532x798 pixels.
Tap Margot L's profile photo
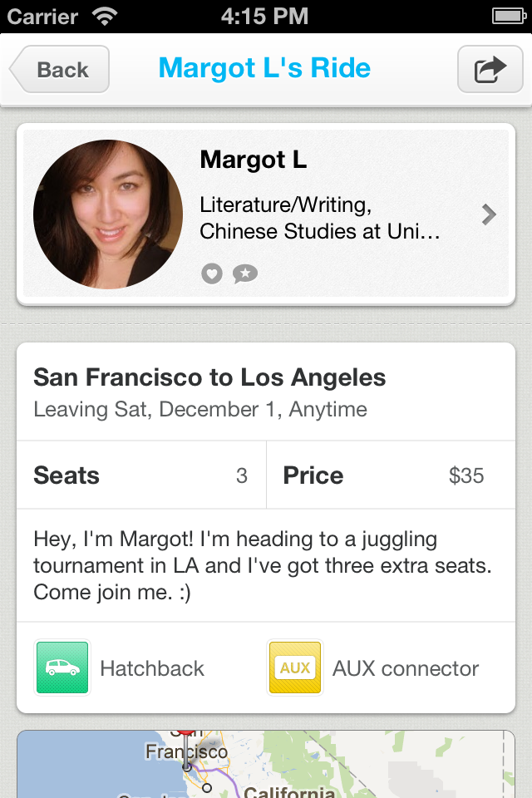108,214
